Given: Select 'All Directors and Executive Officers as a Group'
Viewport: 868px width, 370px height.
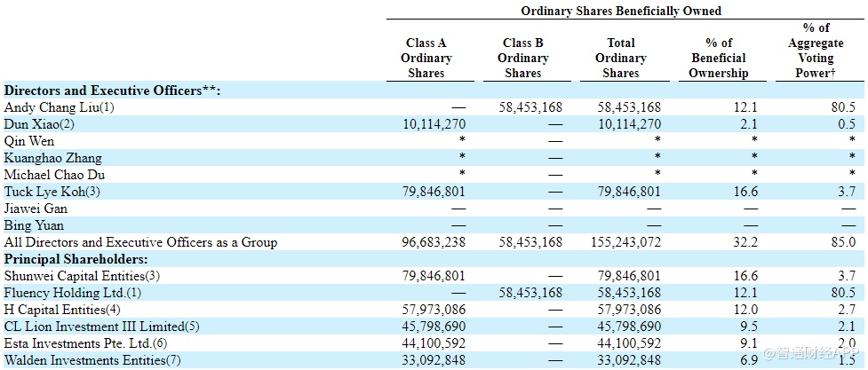Looking at the screenshot, I should coord(140,241).
